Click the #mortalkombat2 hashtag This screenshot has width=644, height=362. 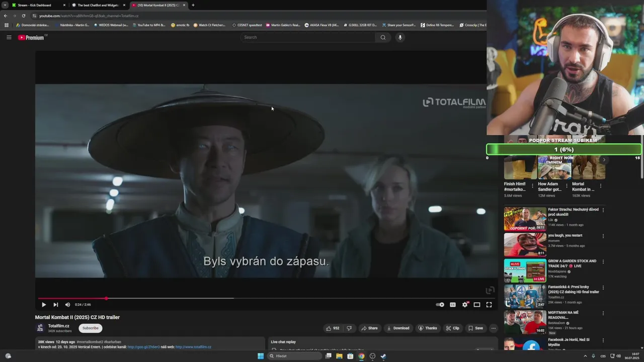(x=90, y=342)
